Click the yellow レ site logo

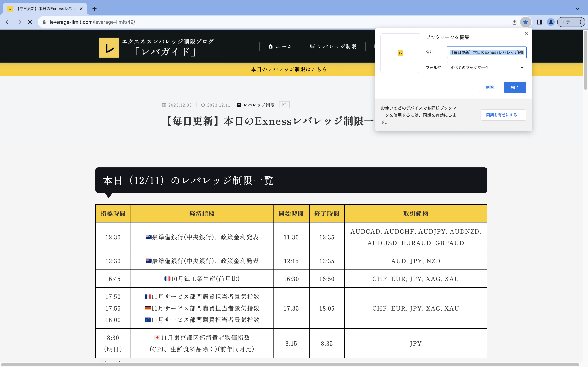pos(109,48)
